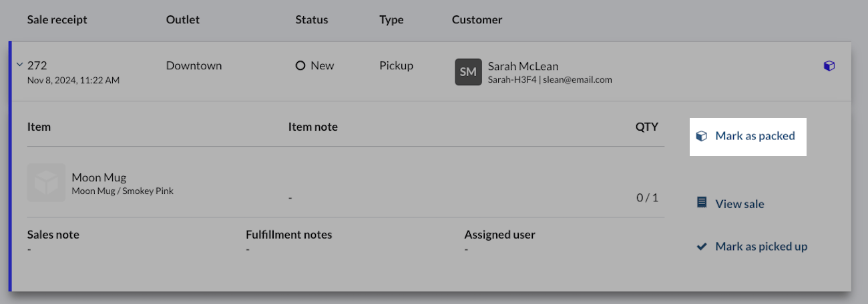The image size is (868, 304).
Task: Select the receipt number 272
Action: 37,65
